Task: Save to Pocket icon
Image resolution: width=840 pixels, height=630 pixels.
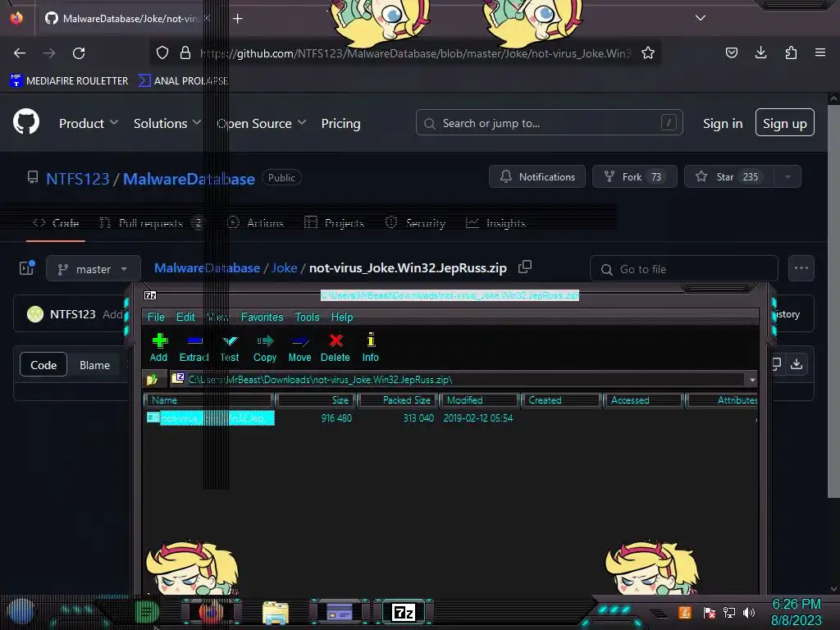Action: pos(731,52)
